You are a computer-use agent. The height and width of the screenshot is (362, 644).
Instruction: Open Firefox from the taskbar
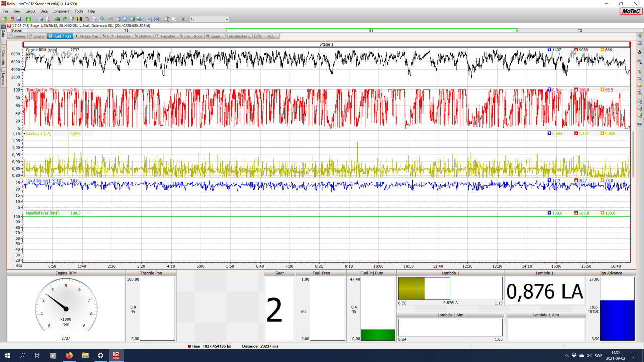coord(69,355)
